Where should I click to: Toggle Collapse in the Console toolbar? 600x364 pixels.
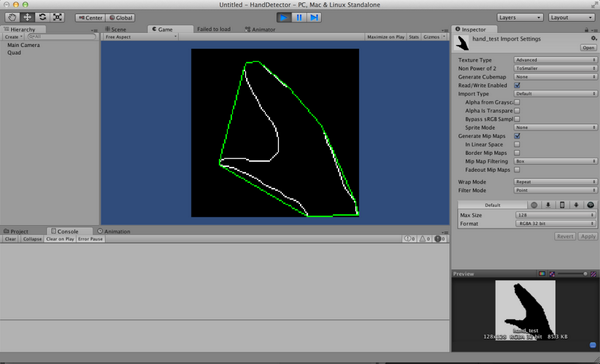pos(32,239)
